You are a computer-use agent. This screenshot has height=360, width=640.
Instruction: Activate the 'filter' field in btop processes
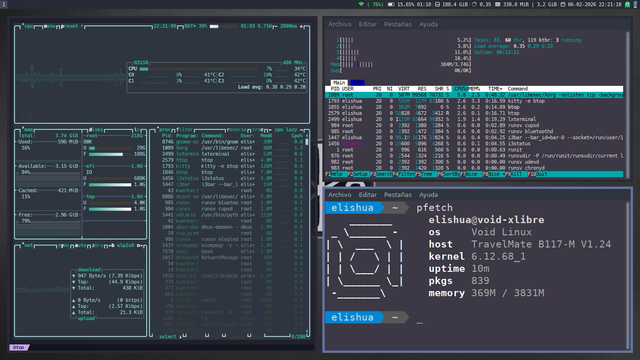(x=184, y=130)
